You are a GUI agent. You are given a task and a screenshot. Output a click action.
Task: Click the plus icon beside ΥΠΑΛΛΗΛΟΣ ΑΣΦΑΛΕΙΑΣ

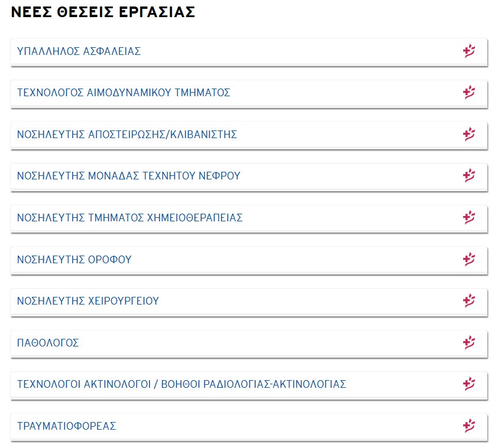pos(469,51)
